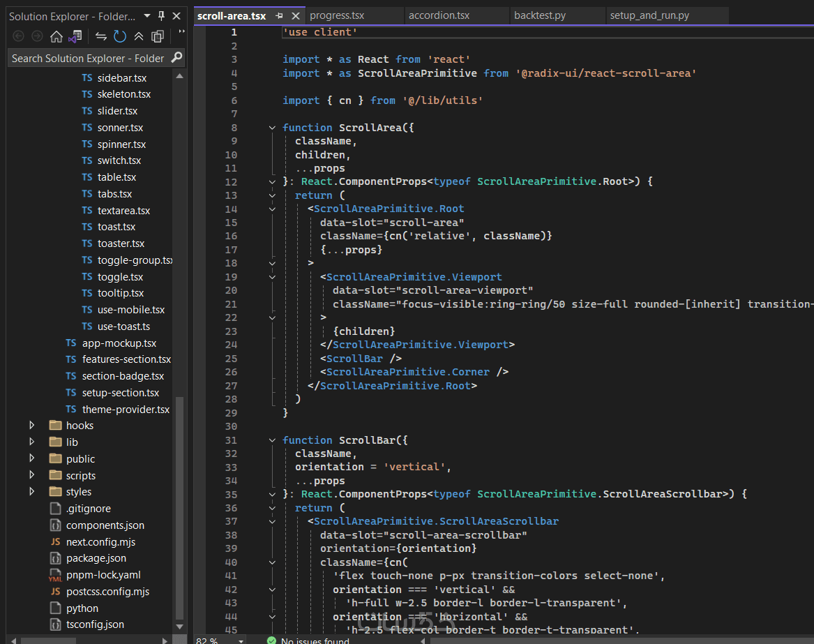Viewport: 814px width, 644px height.
Task: Expand the public folder
Action: 31,458
